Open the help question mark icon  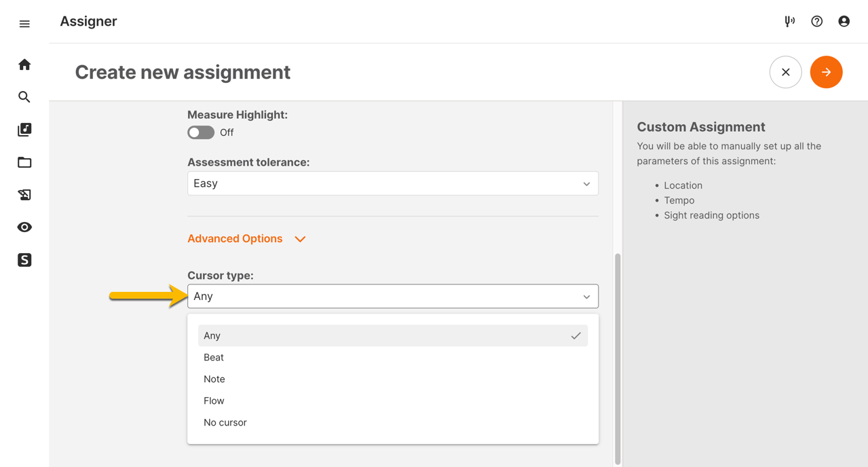click(816, 22)
